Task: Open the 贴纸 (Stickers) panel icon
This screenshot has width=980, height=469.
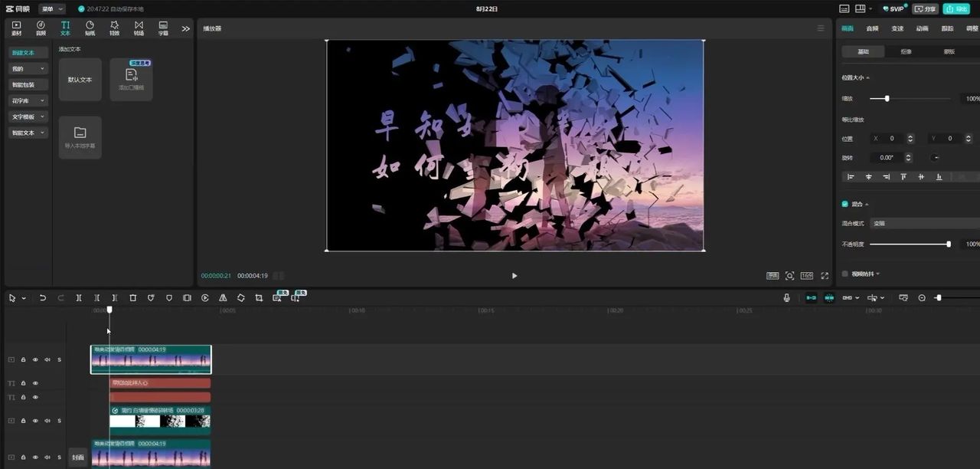Action: [90, 28]
